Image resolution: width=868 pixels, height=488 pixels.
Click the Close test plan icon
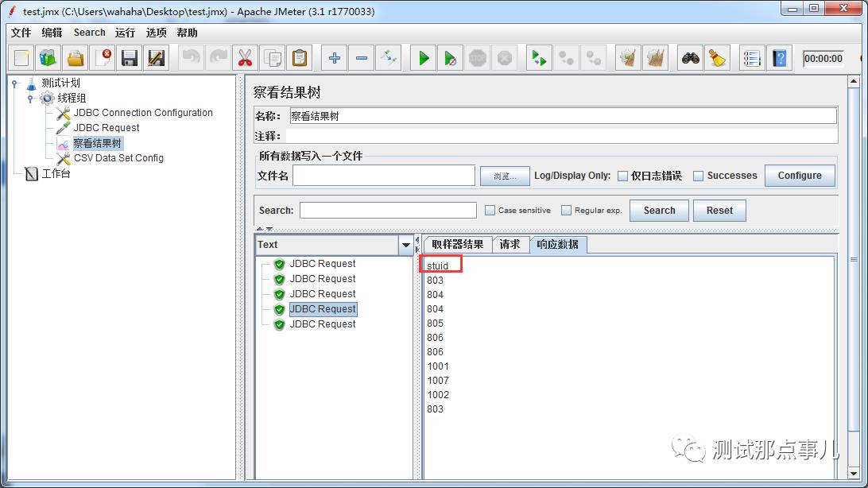103,58
